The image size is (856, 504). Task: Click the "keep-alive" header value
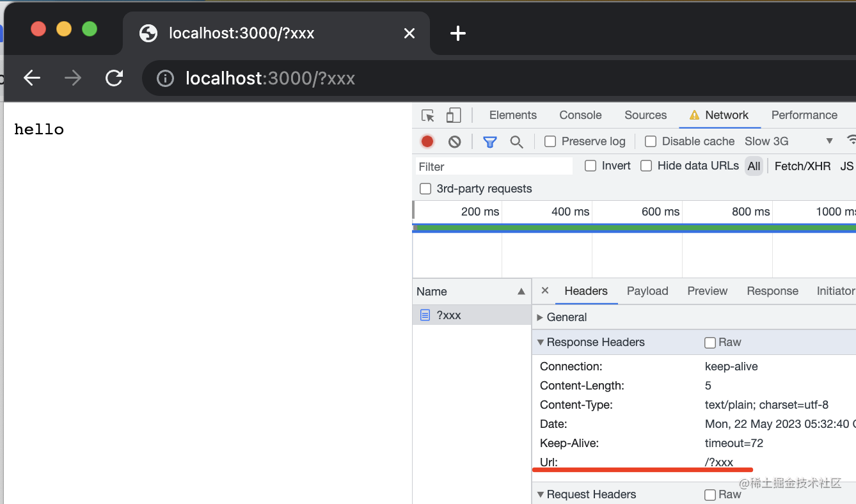pos(731,366)
